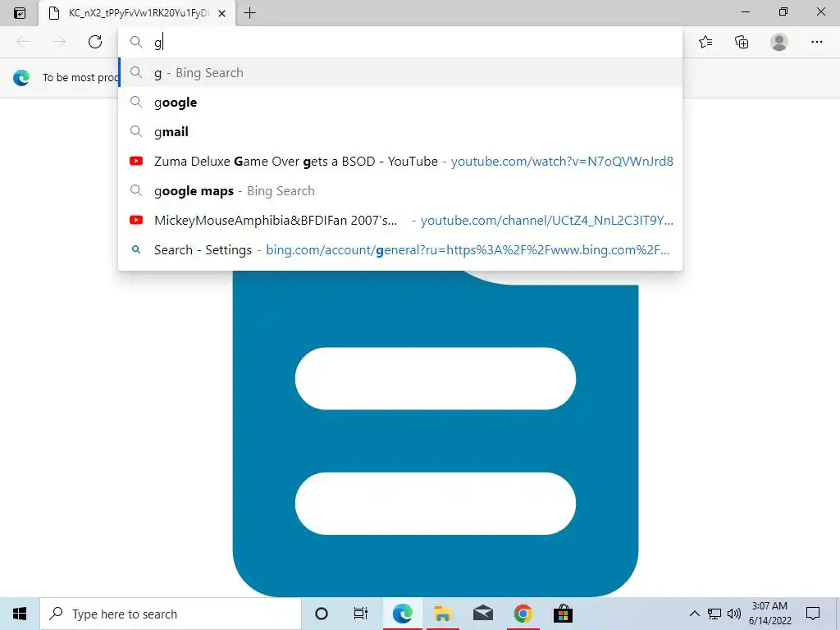Viewport: 840px width, 630px height.
Task: Choose the 'gmail' search suggestion
Action: coord(400,131)
